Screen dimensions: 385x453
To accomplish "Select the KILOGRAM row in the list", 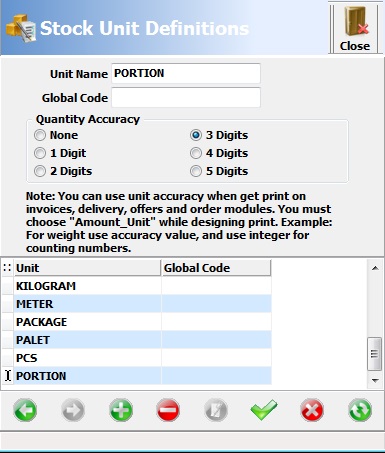I will point(143,286).
